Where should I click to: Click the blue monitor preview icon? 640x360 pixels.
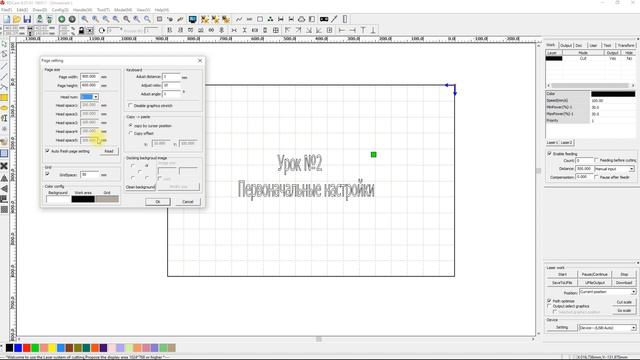[192, 19]
